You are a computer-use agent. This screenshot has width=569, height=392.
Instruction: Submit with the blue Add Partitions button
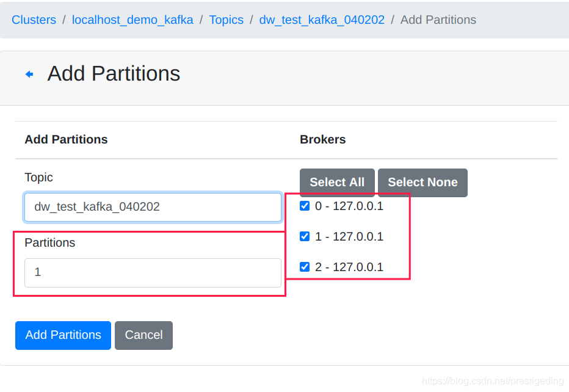pos(63,335)
